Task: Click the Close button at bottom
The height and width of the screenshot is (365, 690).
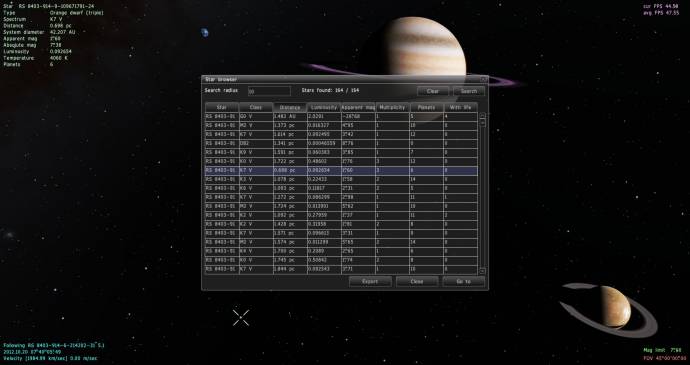Action: pyautogui.click(x=417, y=281)
